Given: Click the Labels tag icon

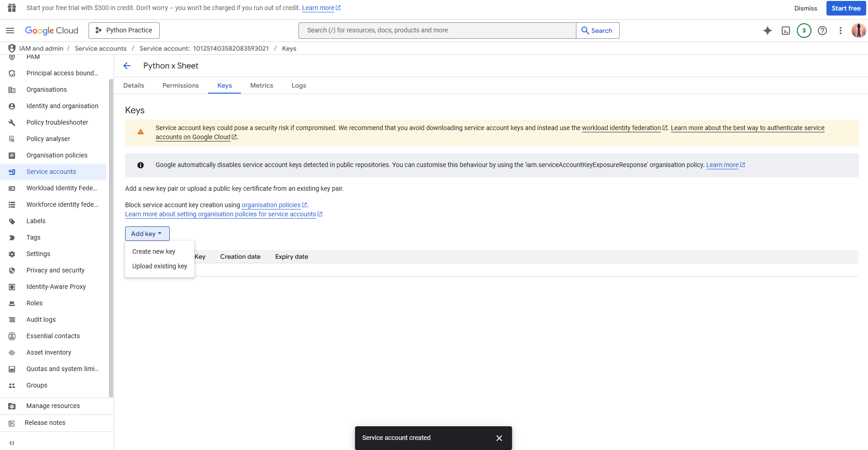Looking at the screenshot, I should 12,221.
